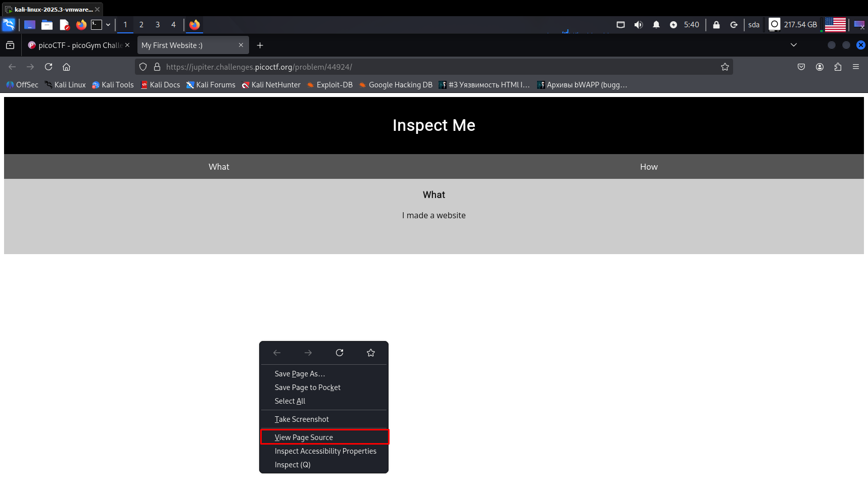Choose Inspect (Q) from context menu
The width and height of the screenshot is (868, 485).
point(293,464)
